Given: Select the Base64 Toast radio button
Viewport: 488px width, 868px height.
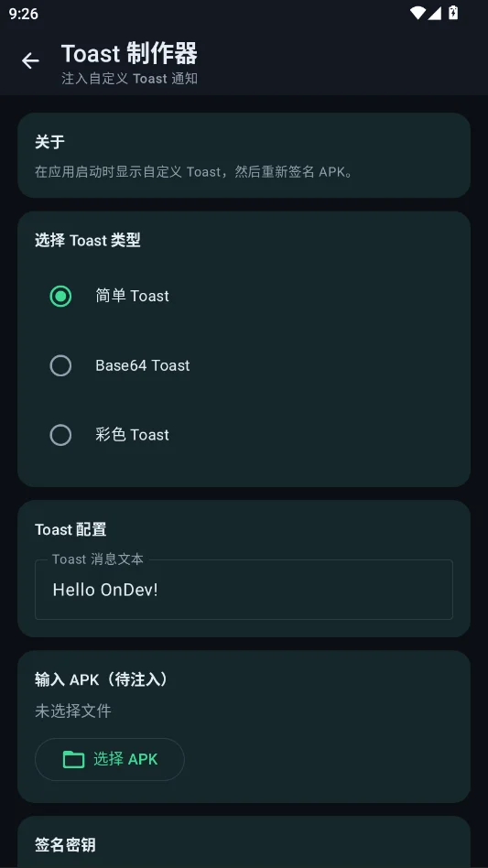Looking at the screenshot, I should click(60, 366).
